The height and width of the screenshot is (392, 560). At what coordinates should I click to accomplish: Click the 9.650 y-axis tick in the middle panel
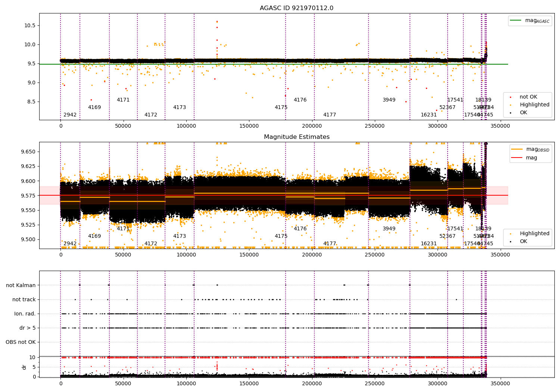(28, 152)
